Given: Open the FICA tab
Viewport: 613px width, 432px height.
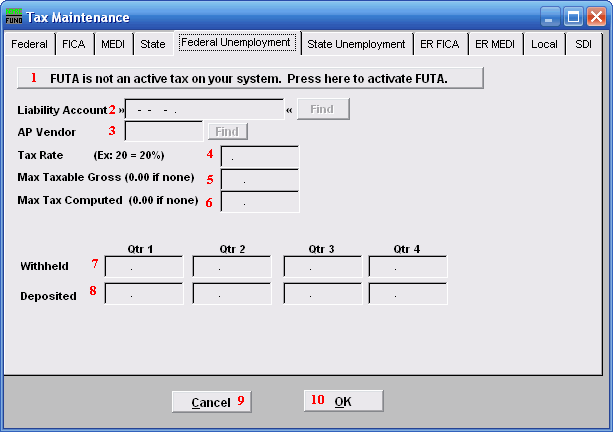Looking at the screenshot, I should click(74, 45).
